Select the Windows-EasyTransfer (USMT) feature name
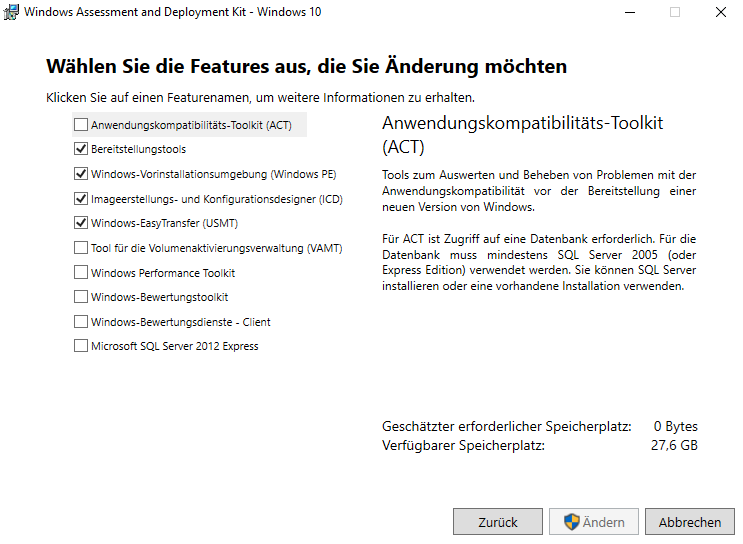 coord(164,223)
